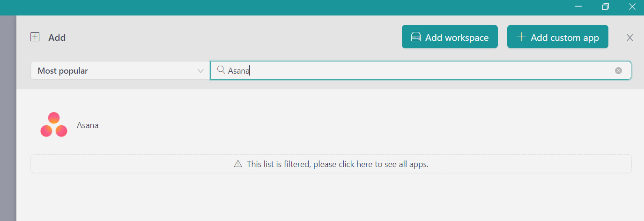Restore down the application window
The image size is (644, 221).
point(606,7)
